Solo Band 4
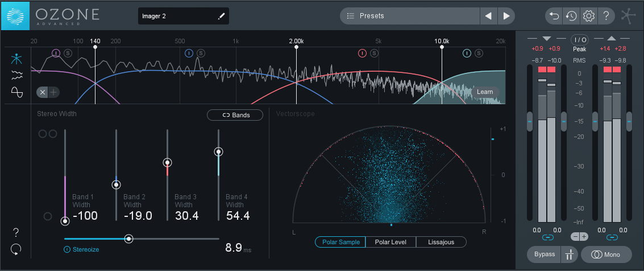 click(479, 53)
